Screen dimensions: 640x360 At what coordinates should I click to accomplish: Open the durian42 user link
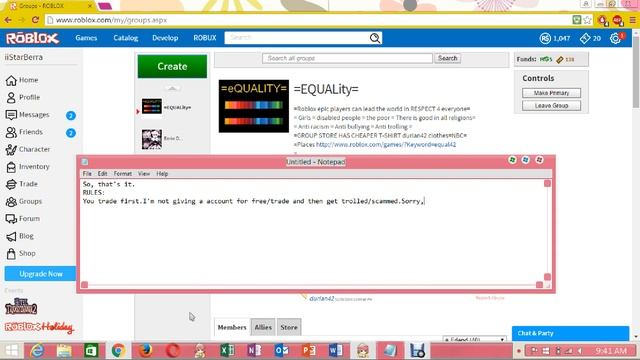[322, 299]
